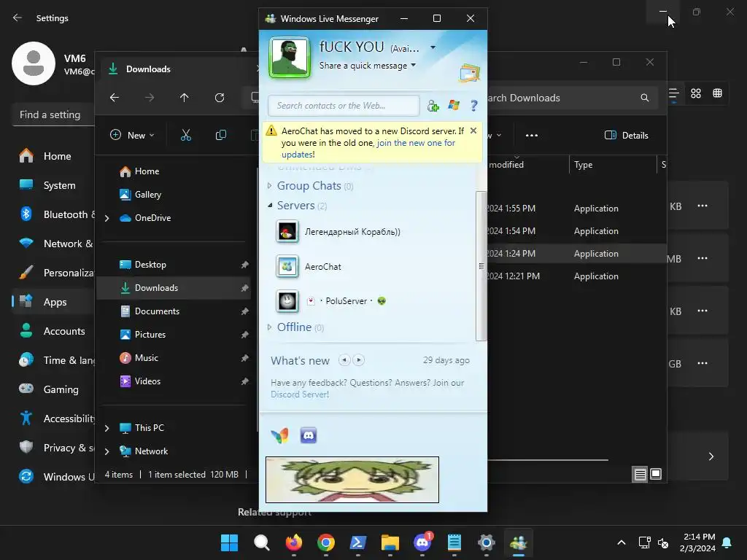Screen dimensions: 747x560
Task: Launch Firefox from the taskbar
Action: 294,542
